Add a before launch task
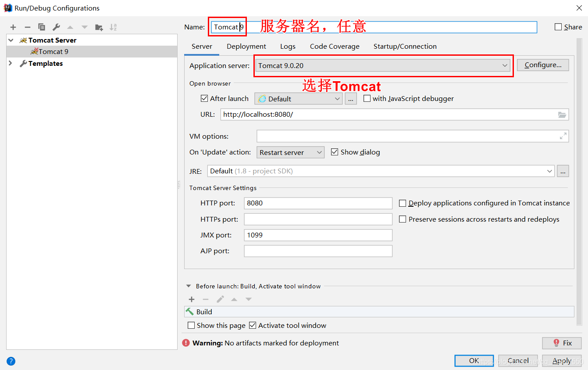This screenshot has width=588, height=370. [x=192, y=299]
